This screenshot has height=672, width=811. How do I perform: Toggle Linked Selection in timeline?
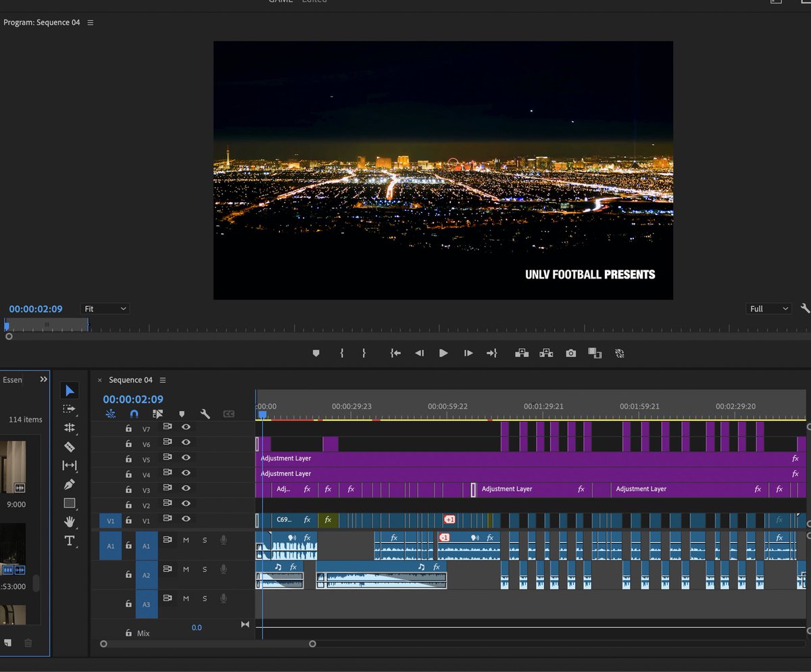coord(157,414)
